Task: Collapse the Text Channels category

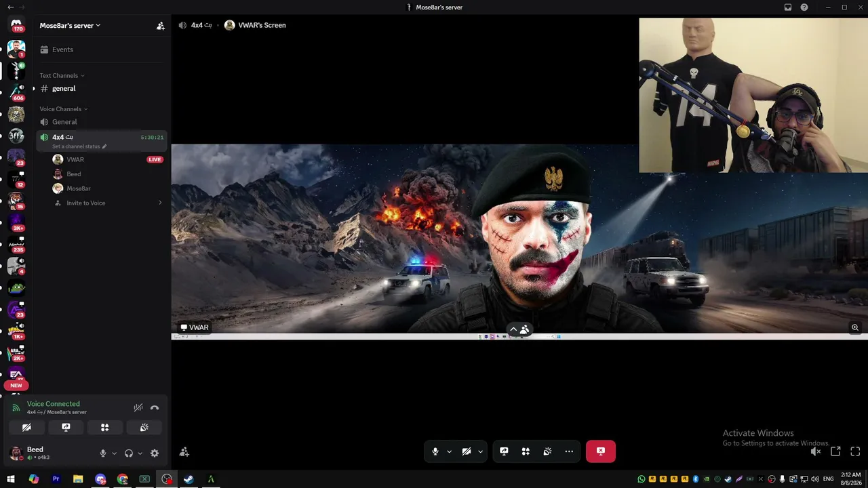Action: pos(62,75)
